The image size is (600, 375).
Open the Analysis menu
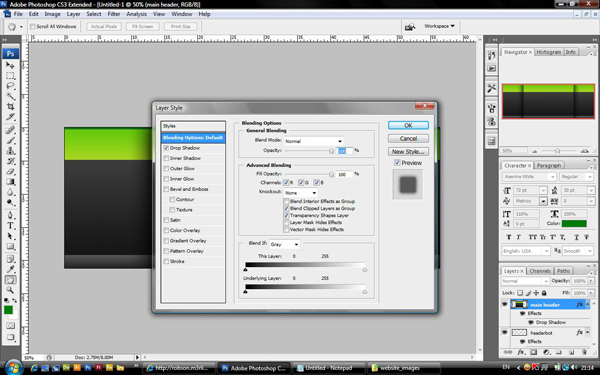point(137,14)
